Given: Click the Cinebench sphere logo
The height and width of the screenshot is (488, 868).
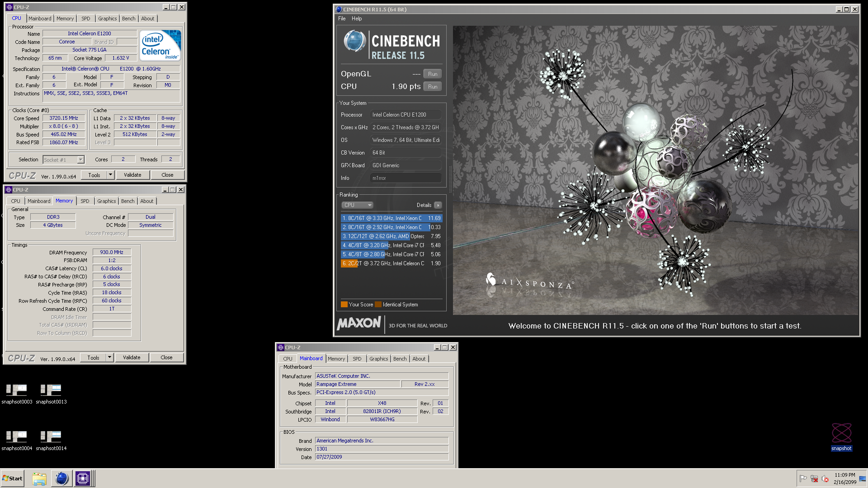Looking at the screenshot, I should click(x=355, y=41).
